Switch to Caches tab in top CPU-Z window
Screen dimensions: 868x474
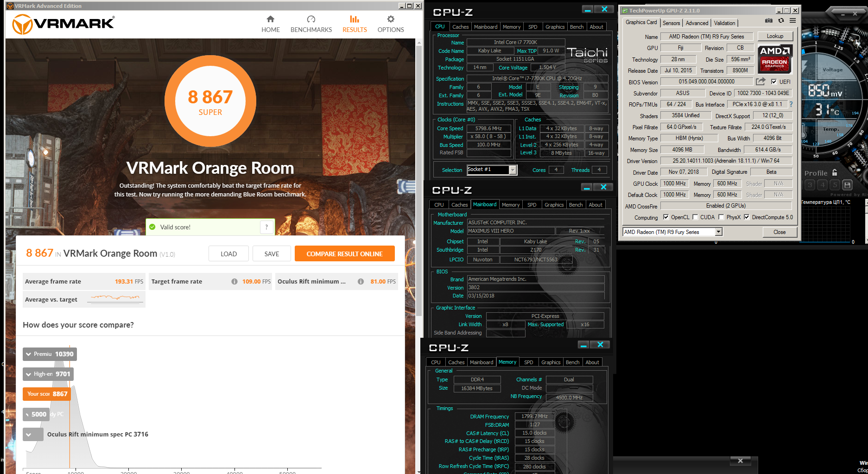point(461,27)
